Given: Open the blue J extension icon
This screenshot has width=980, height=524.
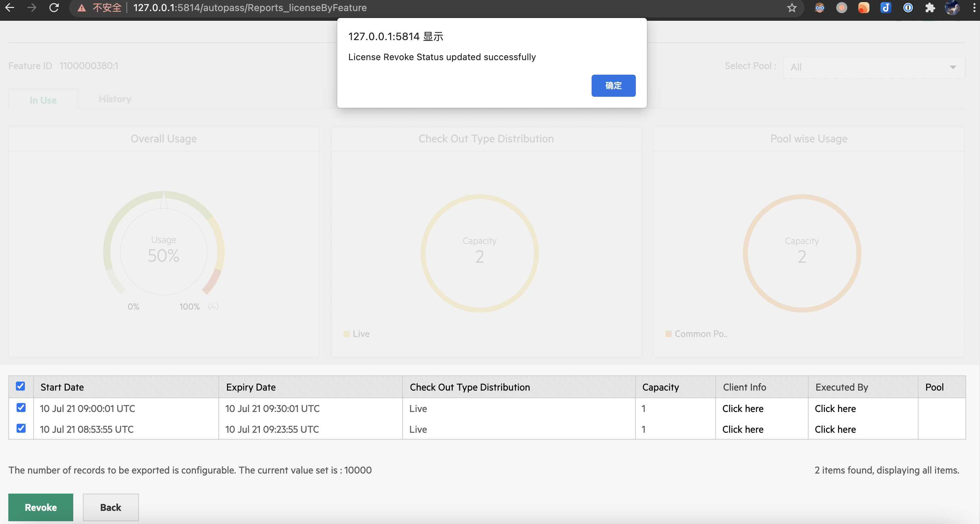Looking at the screenshot, I should click(x=886, y=8).
